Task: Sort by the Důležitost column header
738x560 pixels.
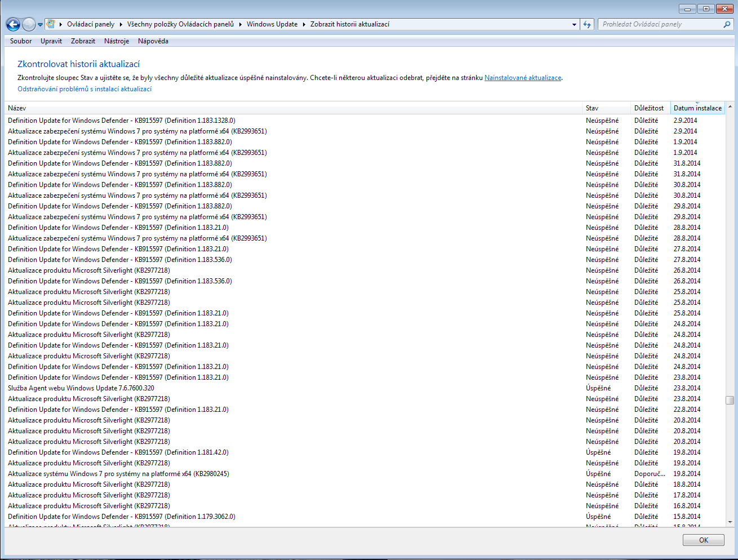Action: point(651,108)
